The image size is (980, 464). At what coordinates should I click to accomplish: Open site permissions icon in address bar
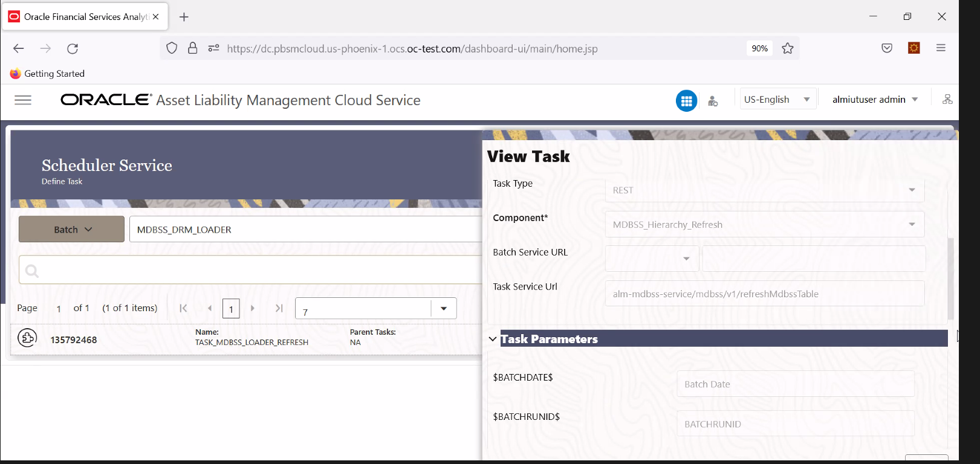point(213,48)
